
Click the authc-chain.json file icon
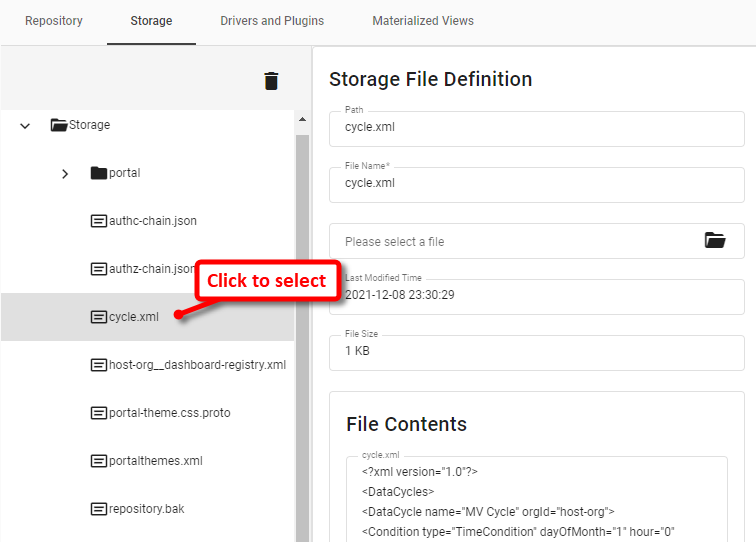click(x=99, y=221)
